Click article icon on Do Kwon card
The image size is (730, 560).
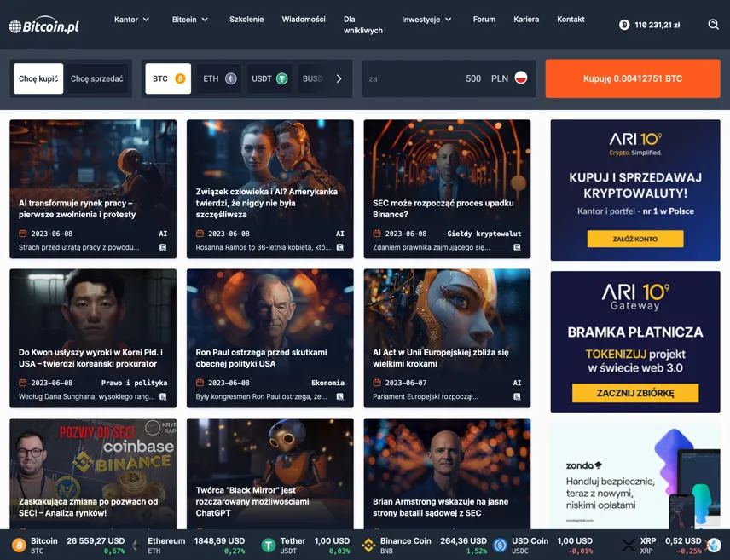[x=163, y=396]
